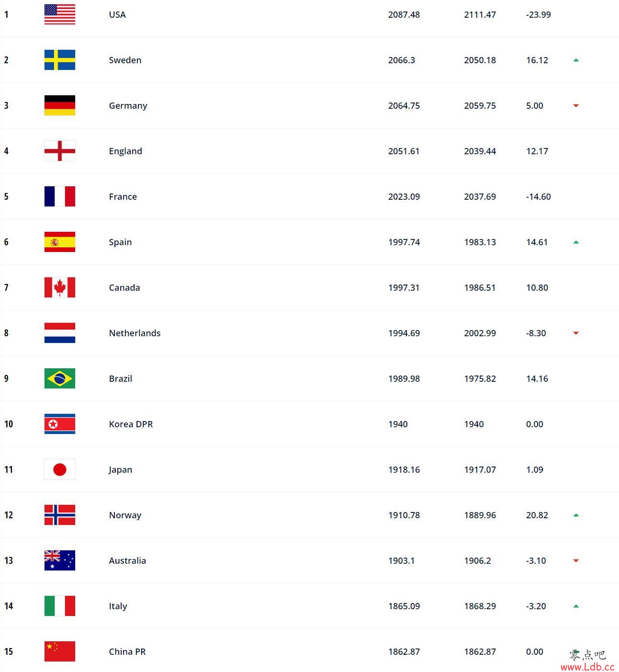Open the Spain team page

120,242
